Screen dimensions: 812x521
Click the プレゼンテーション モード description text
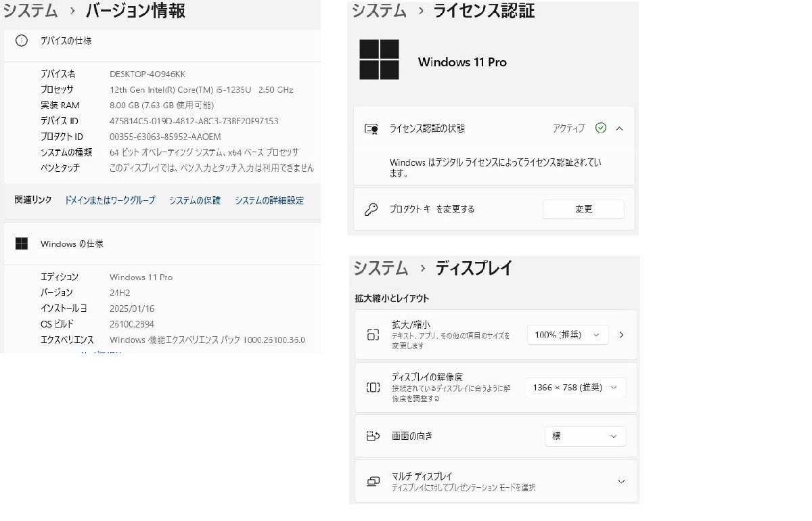[464, 487]
